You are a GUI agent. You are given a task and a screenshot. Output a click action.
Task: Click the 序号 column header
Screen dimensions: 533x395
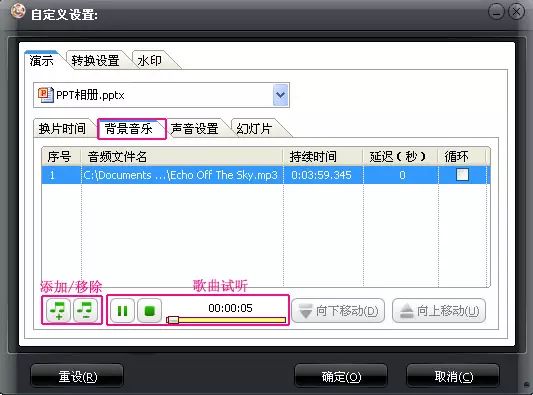tap(61, 156)
